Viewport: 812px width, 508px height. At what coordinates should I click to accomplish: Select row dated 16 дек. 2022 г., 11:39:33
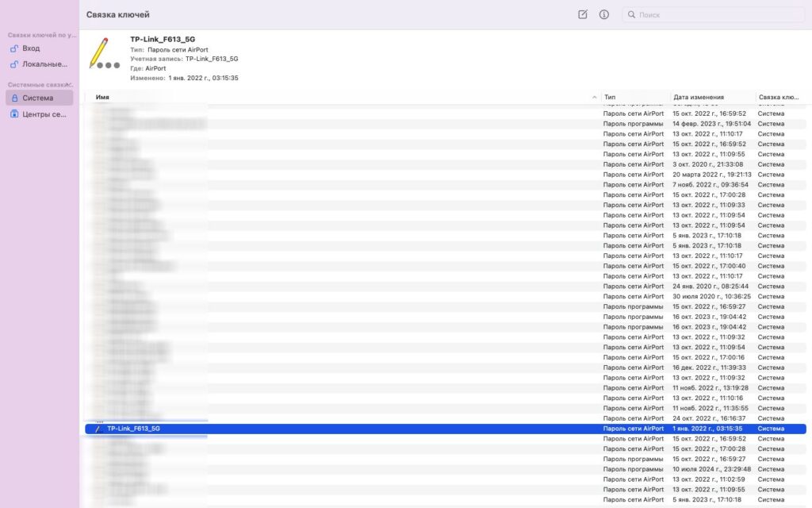pyautogui.click(x=446, y=368)
